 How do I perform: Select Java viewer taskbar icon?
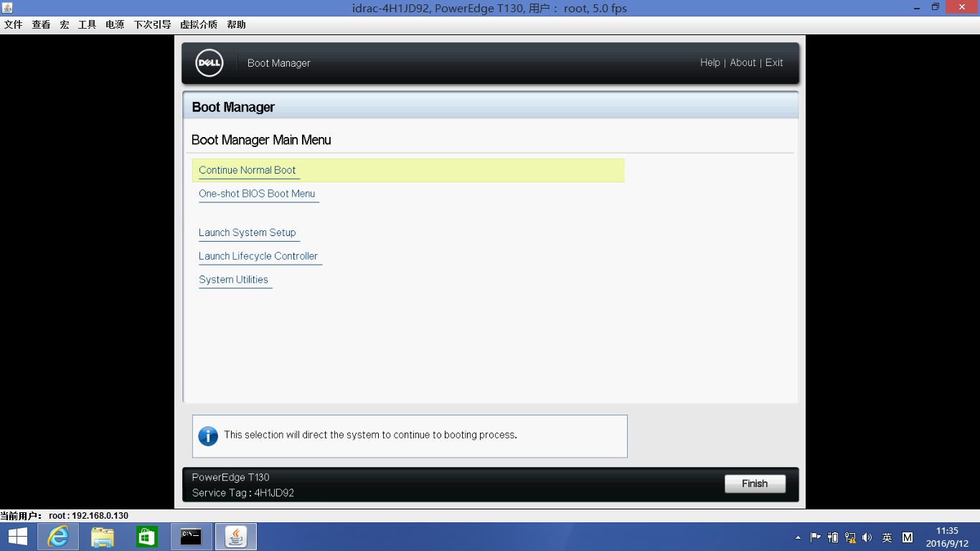click(x=235, y=537)
